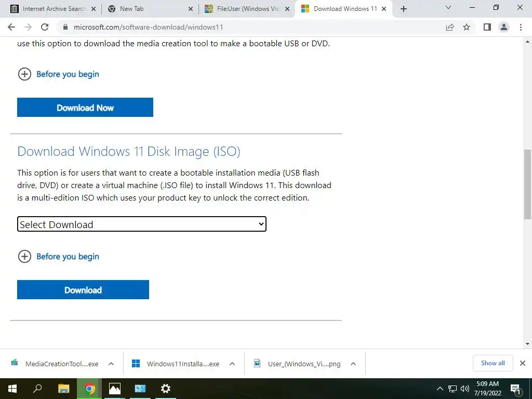The height and width of the screenshot is (399, 532).
Task: Open the tab search chevron
Action: pyautogui.click(x=448, y=7)
